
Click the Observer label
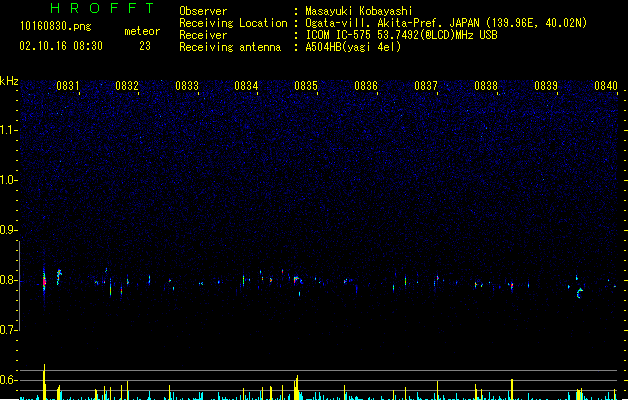tap(203, 11)
